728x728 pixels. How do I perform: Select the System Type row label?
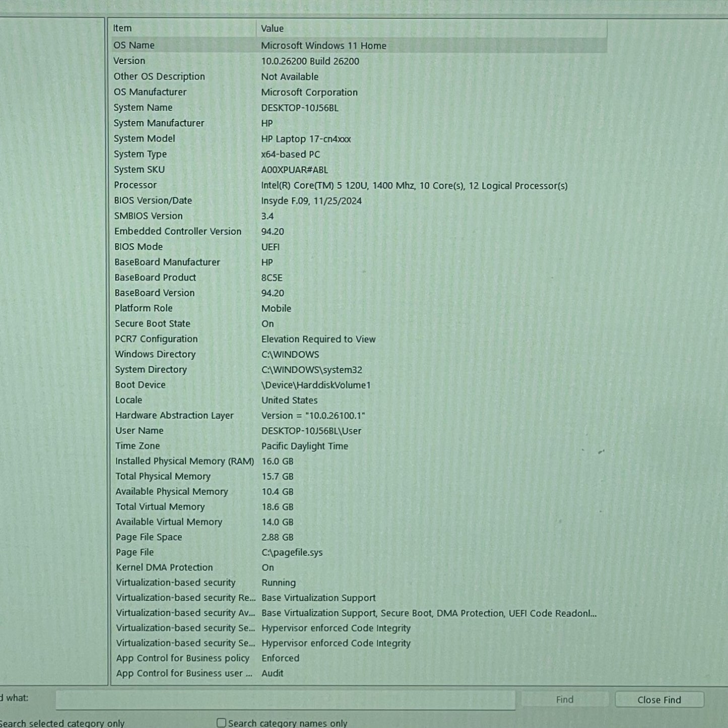point(140,154)
